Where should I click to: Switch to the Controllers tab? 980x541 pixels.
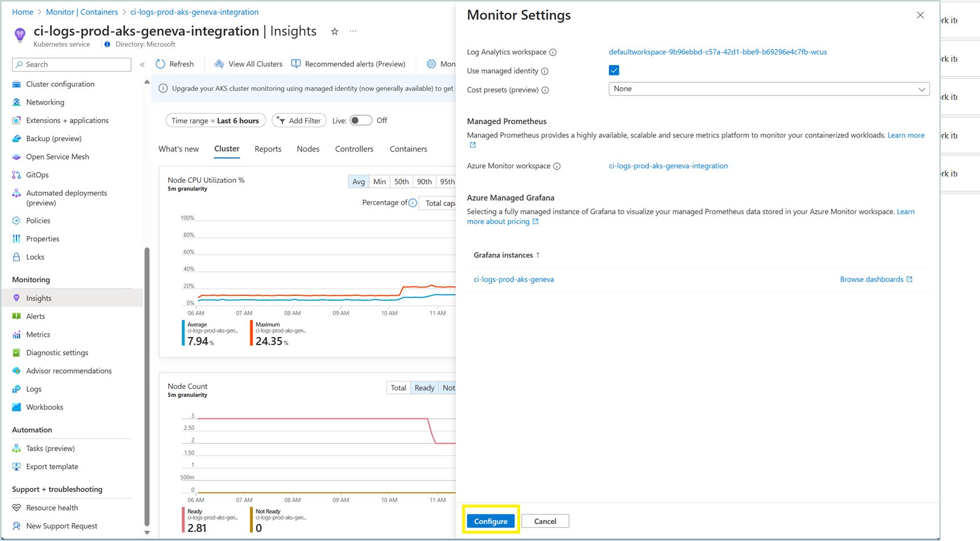[x=354, y=149]
